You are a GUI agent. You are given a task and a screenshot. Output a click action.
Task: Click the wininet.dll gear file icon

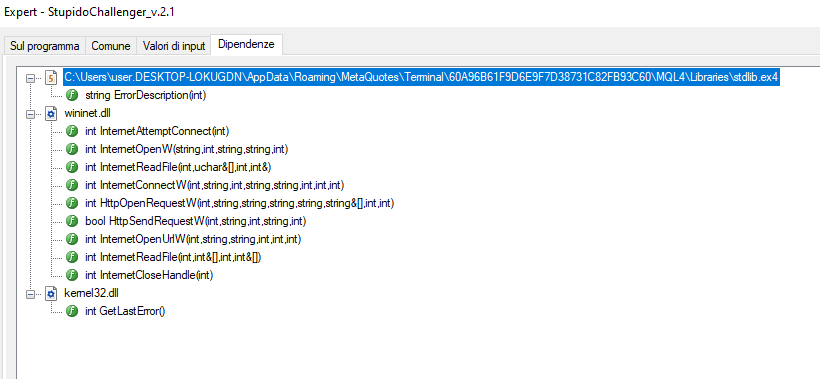tap(51, 113)
